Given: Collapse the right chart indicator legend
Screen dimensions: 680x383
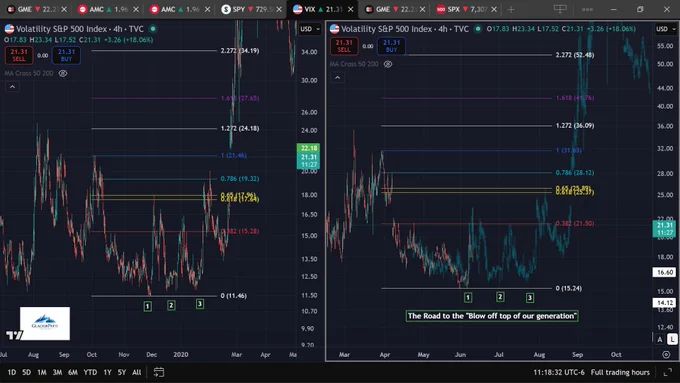Looking at the screenshot, I should click(337, 78).
